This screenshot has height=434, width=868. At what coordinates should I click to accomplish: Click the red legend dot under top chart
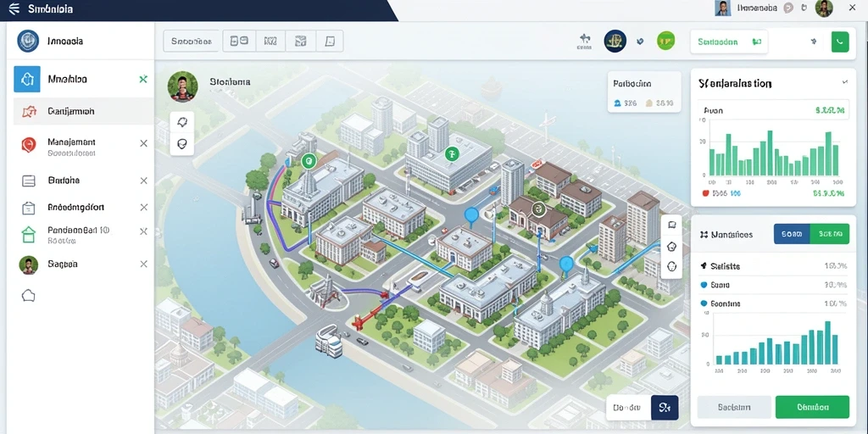click(705, 194)
